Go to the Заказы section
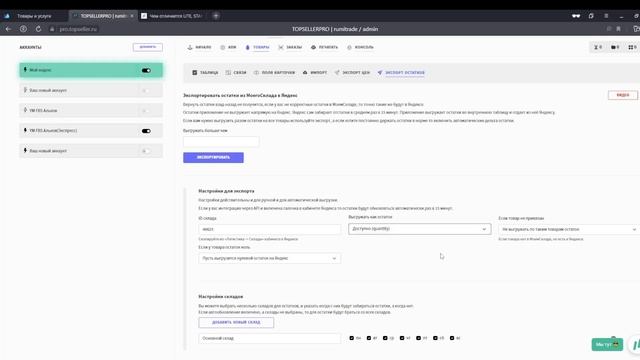This screenshot has width=640, height=360. click(x=290, y=47)
